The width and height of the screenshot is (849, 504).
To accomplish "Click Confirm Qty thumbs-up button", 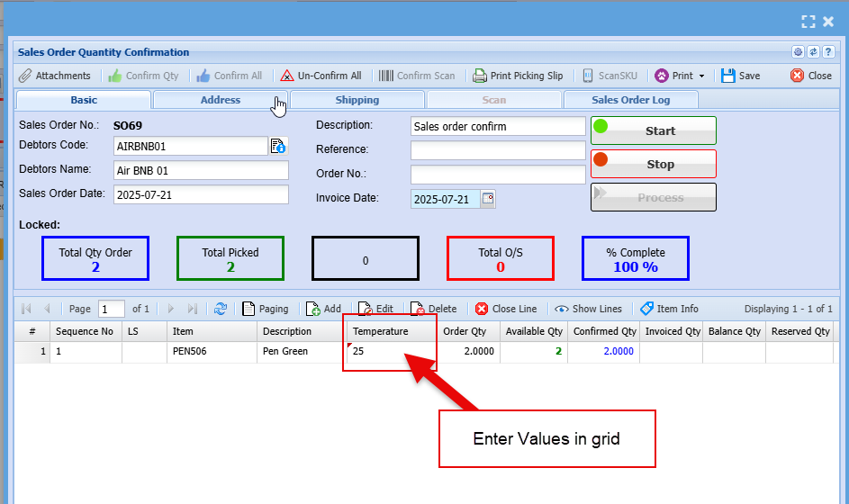I will click(x=143, y=76).
